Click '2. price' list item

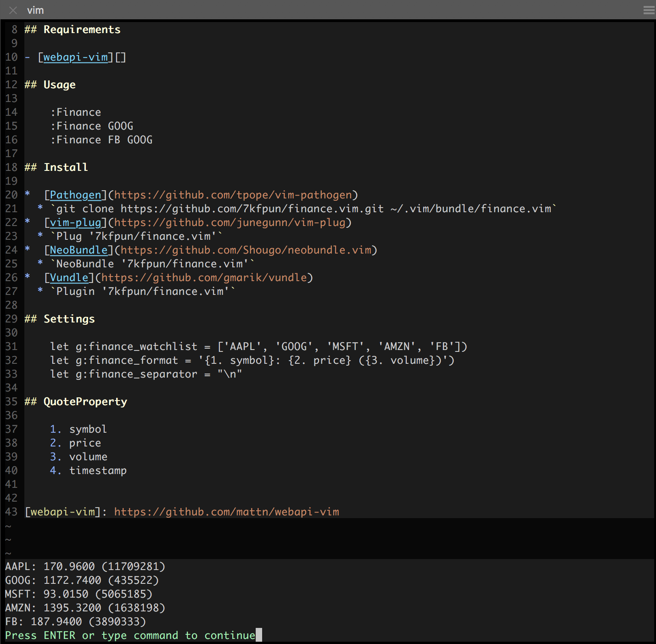[76, 443]
